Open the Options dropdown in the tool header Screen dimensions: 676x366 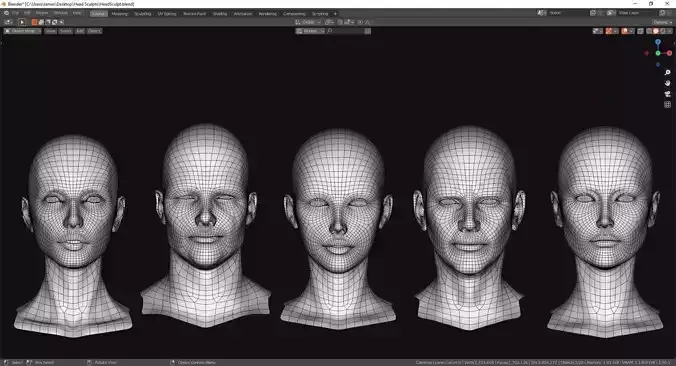pyautogui.click(x=662, y=22)
